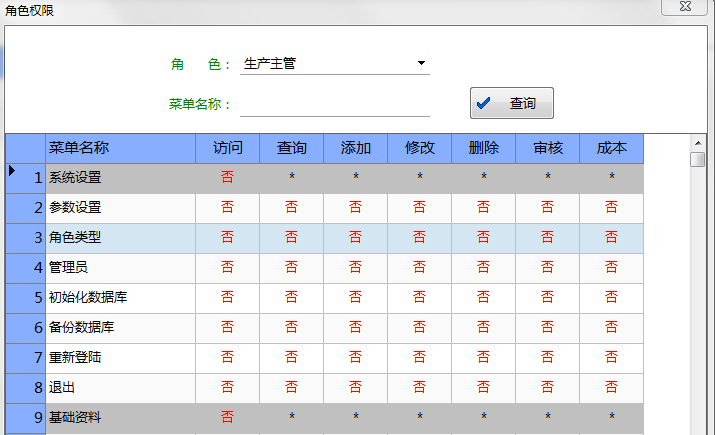
Task: Click into the 菜单名称 input field
Action: (335, 104)
